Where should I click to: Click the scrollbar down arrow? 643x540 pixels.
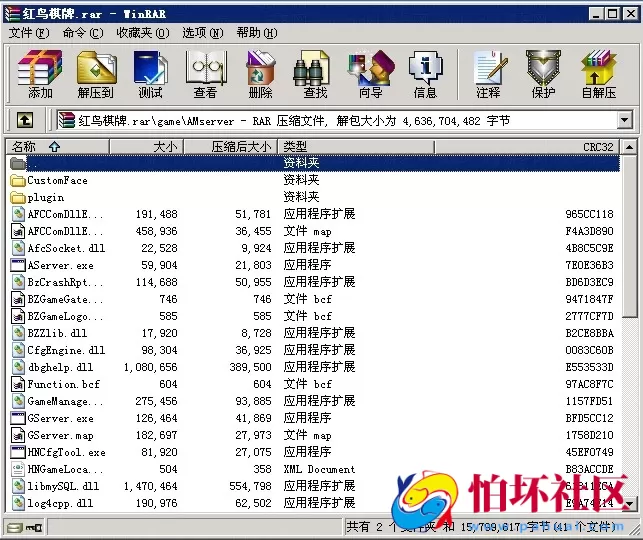click(x=629, y=503)
